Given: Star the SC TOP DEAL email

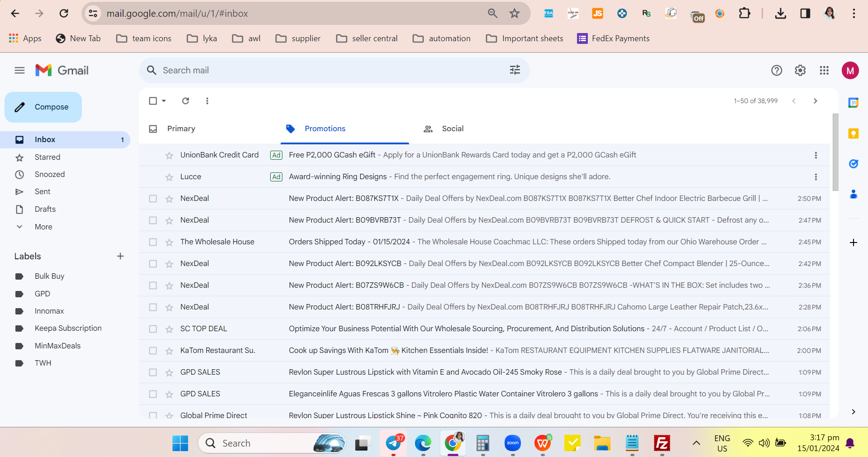Looking at the screenshot, I should coord(169,329).
